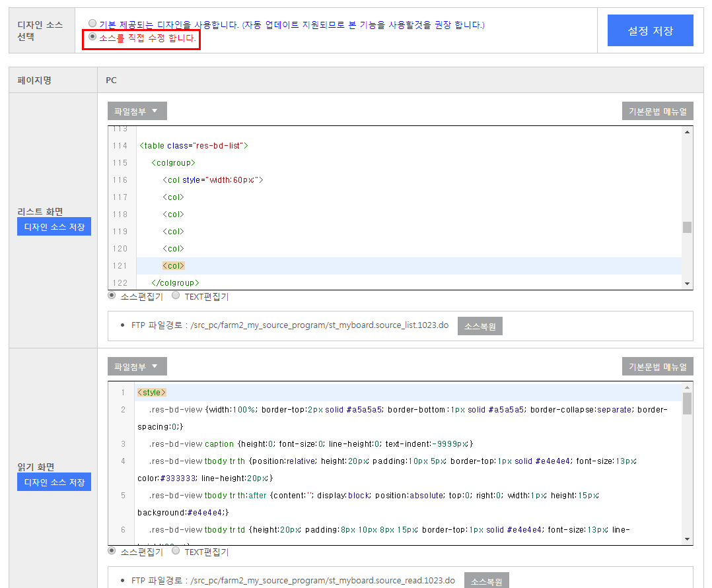Viewport: 712px width, 588px height.
Task: Click scroll-up arrow in list screen code editor
Action: coord(687,132)
